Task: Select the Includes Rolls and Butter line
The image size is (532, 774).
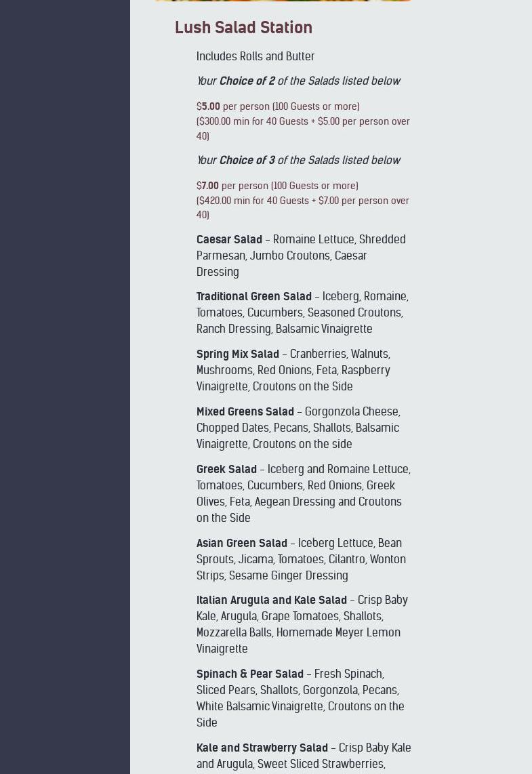Action: [255, 56]
